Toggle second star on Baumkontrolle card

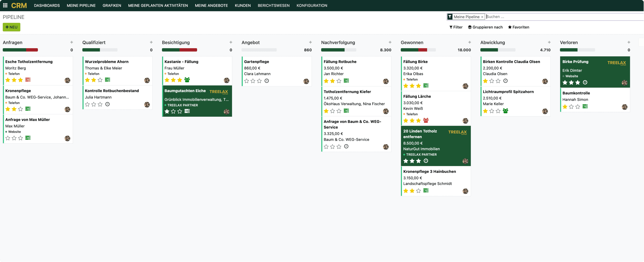(x=571, y=107)
